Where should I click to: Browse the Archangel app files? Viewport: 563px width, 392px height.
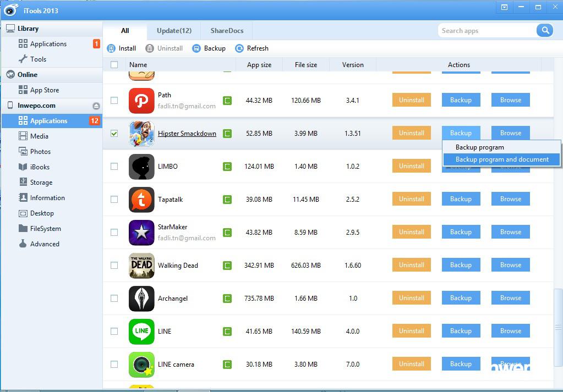pos(511,298)
